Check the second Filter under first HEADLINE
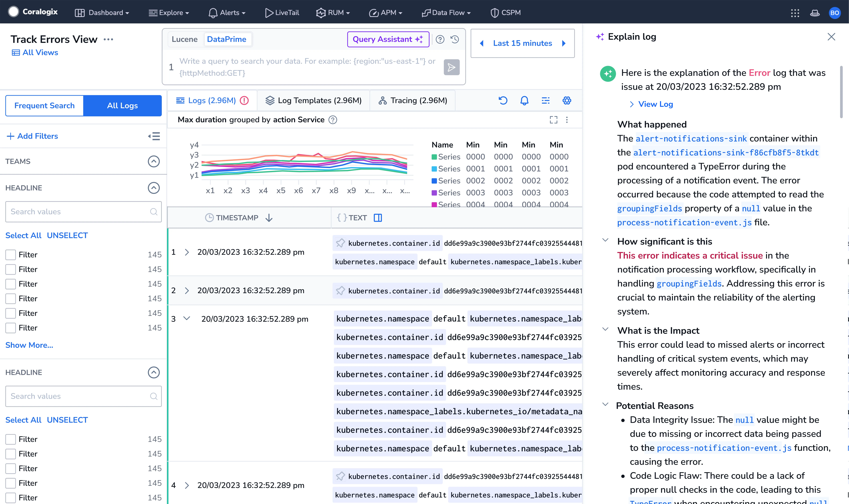The width and height of the screenshot is (849, 504). (x=10, y=269)
